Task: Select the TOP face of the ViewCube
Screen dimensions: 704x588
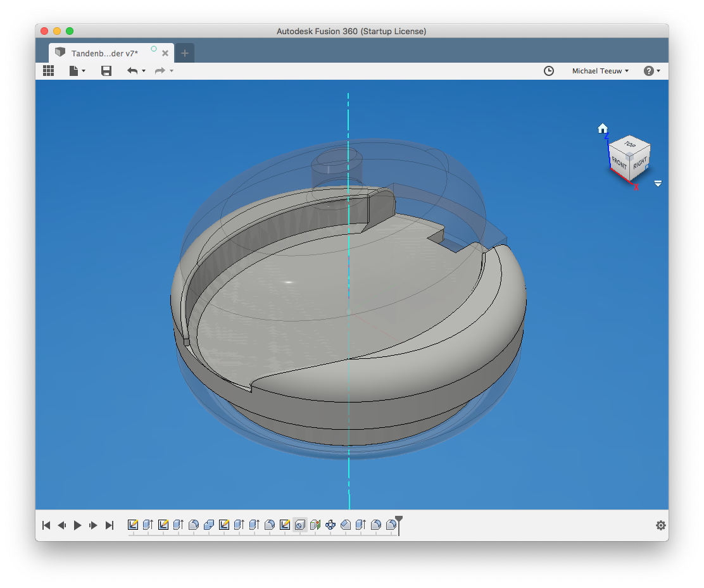Action: [x=629, y=145]
